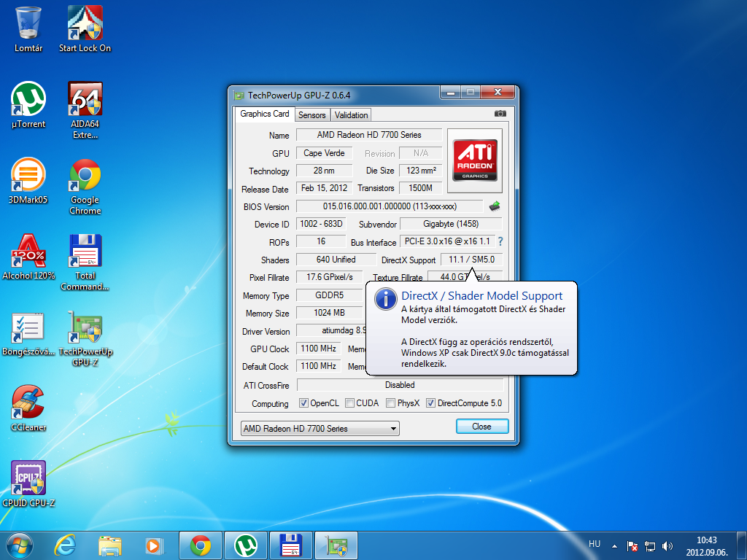Screen dimensions: 747x560
Task: Click the ROPs field 16
Action: click(321, 241)
